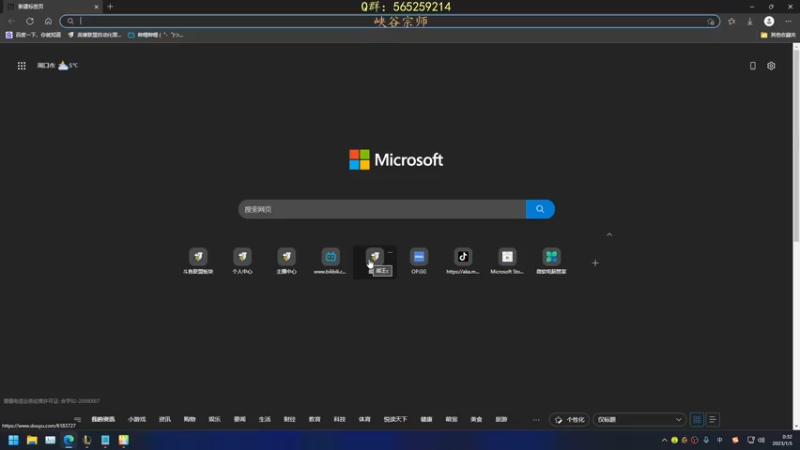
Task: Open the 微软电脑管家 quick link tile
Action: pyautogui.click(x=551, y=261)
